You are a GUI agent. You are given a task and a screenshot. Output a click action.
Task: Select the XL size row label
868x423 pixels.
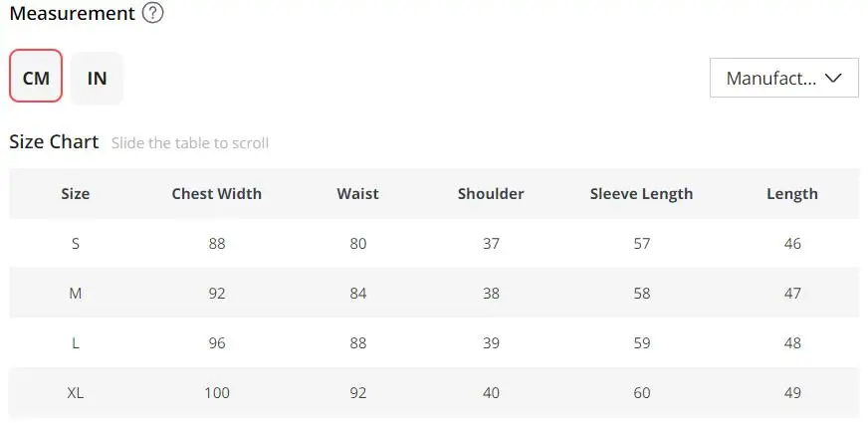pyautogui.click(x=76, y=392)
